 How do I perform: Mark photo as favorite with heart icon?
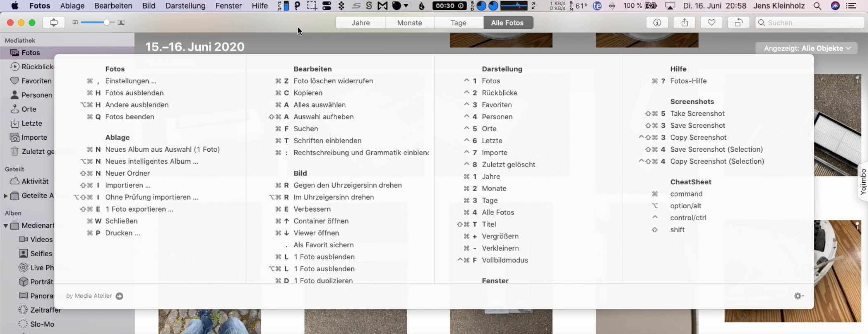(x=711, y=23)
